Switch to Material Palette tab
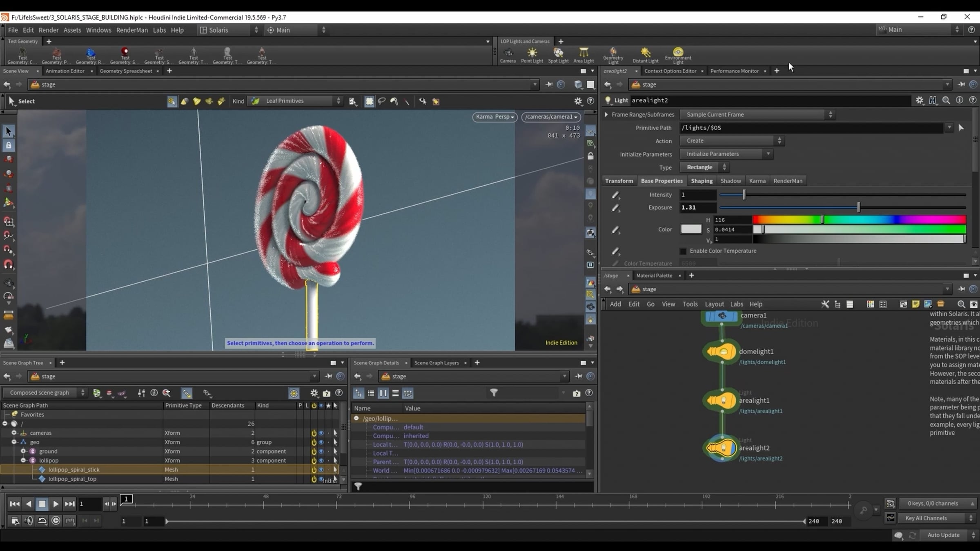The height and width of the screenshot is (551, 980). [654, 275]
